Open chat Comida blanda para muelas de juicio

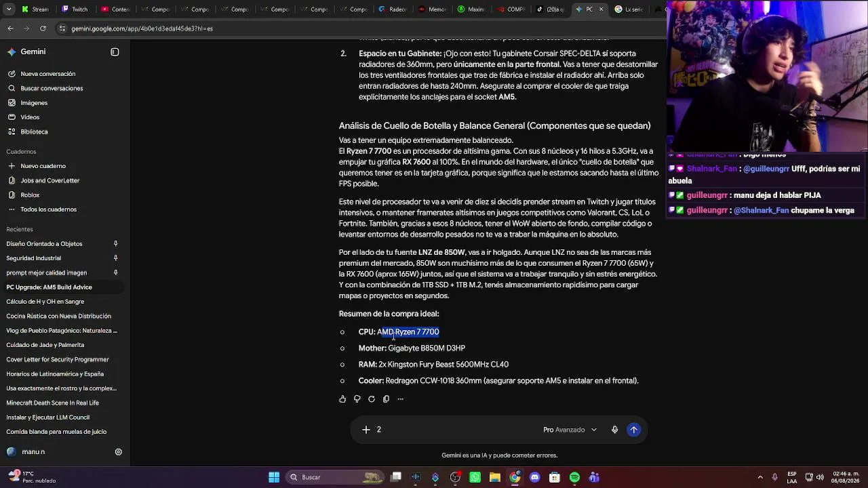(x=56, y=432)
